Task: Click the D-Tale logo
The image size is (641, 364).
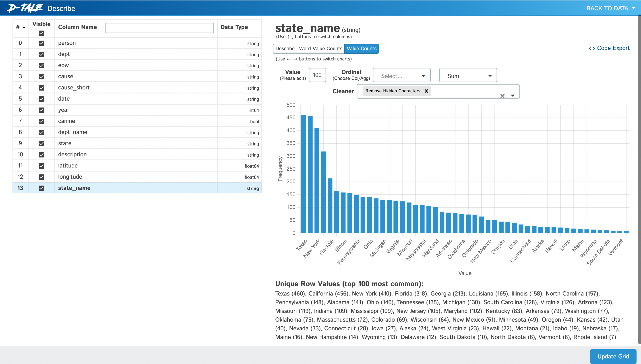Action: [x=25, y=8]
